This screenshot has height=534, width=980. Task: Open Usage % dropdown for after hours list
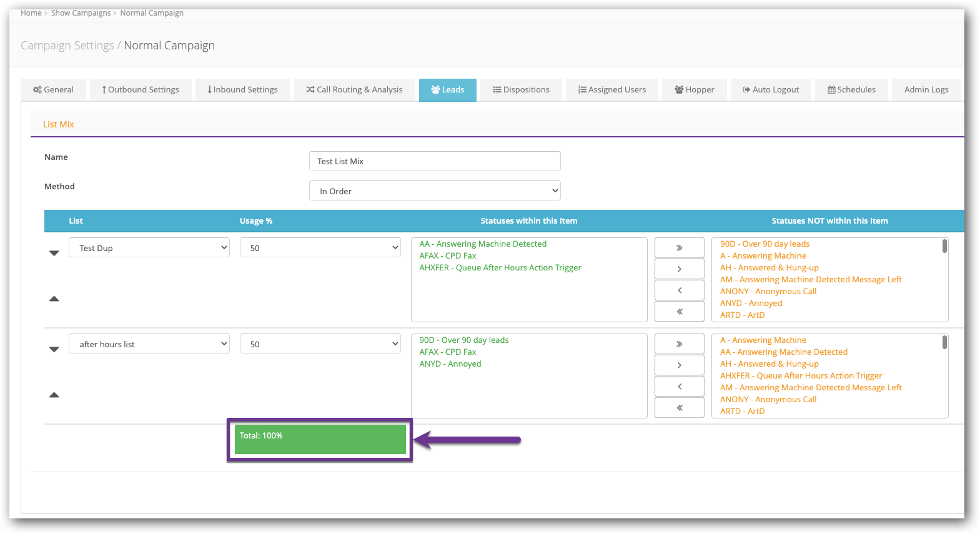coord(320,344)
